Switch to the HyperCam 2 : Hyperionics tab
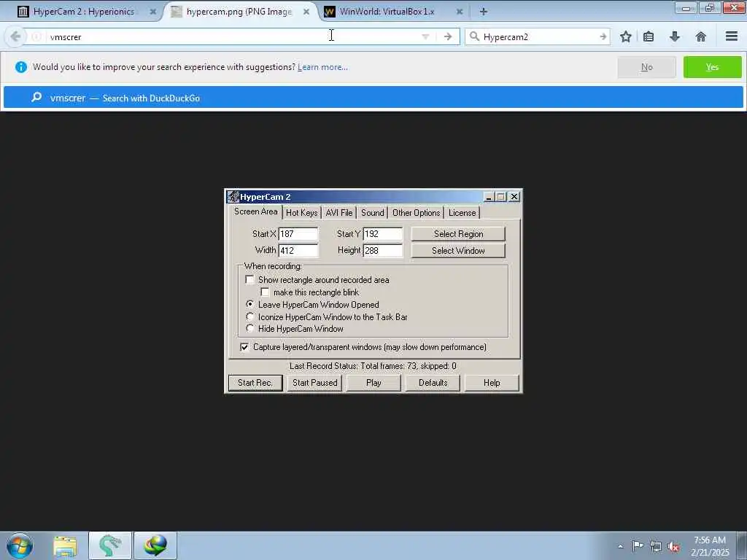Image resolution: width=747 pixels, height=560 pixels. [x=83, y=12]
